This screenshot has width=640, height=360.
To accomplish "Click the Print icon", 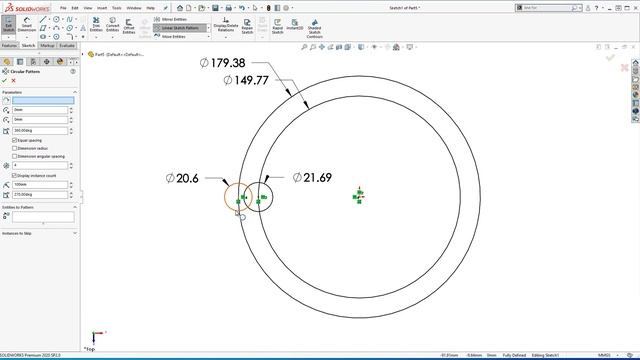I will [x=229, y=8].
